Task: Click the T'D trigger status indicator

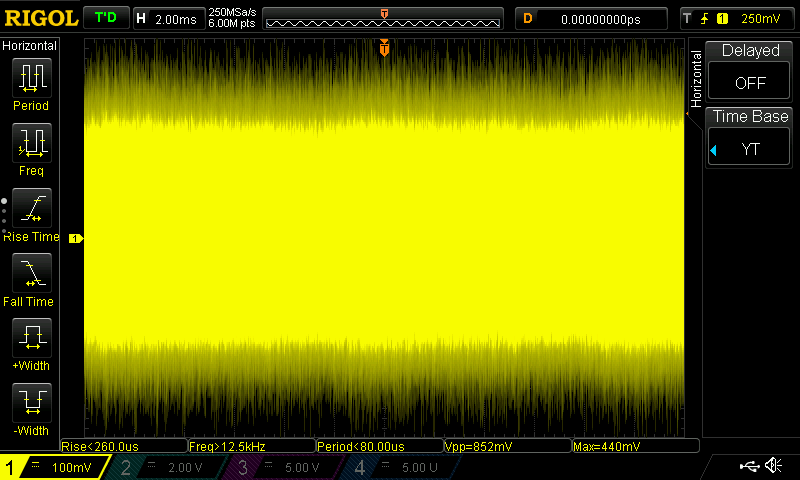Action: (106, 18)
